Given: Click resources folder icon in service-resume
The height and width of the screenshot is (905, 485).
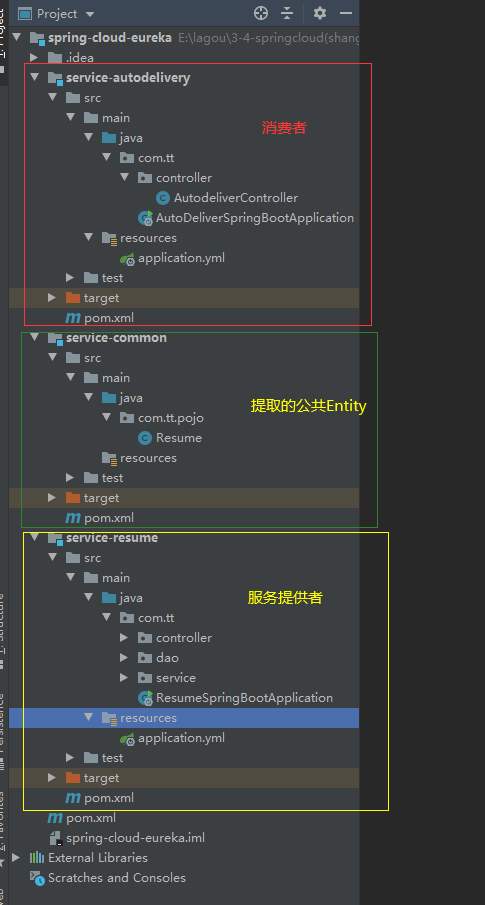Looking at the screenshot, I should [x=109, y=718].
